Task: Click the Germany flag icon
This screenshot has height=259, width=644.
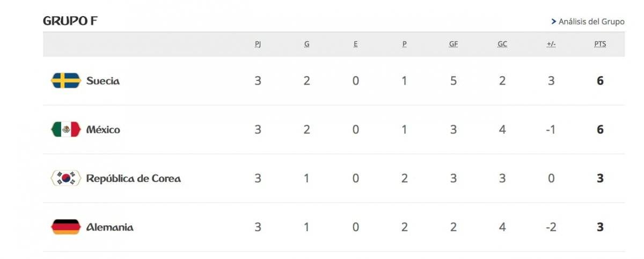Action: click(65, 227)
